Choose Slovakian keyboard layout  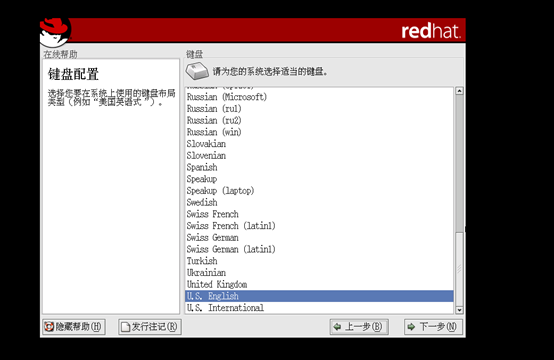[x=319, y=143]
